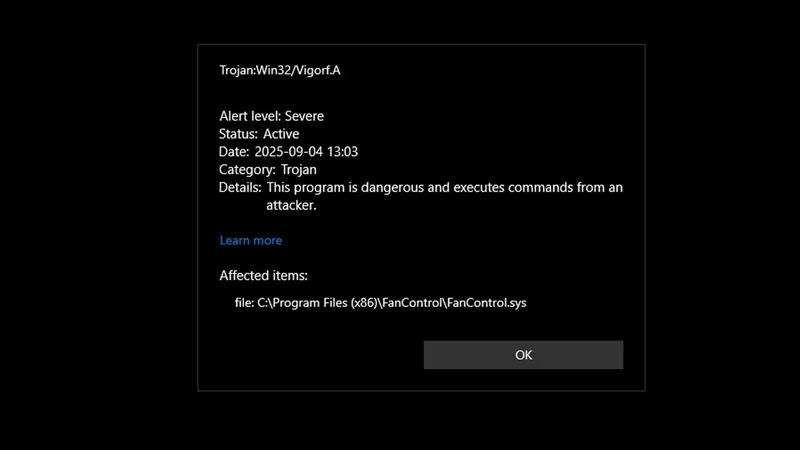This screenshot has width=800, height=450.
Task: Open the Learn more link
Action: (x=251, y=240)
